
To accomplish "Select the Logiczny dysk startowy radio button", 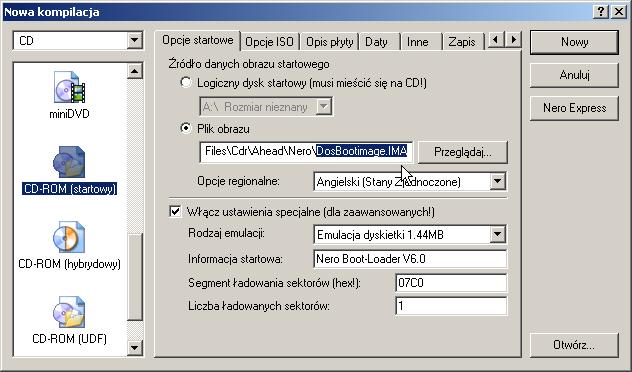I will point(186,83).
